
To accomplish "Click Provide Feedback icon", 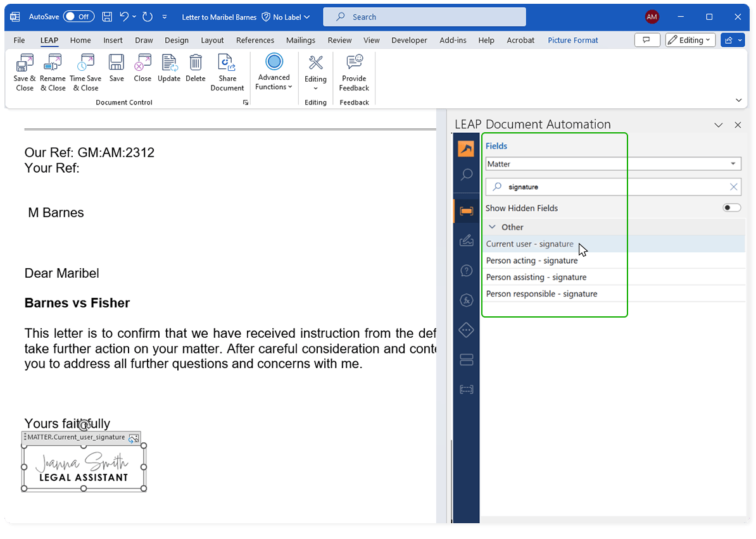I will pos(354,73).
